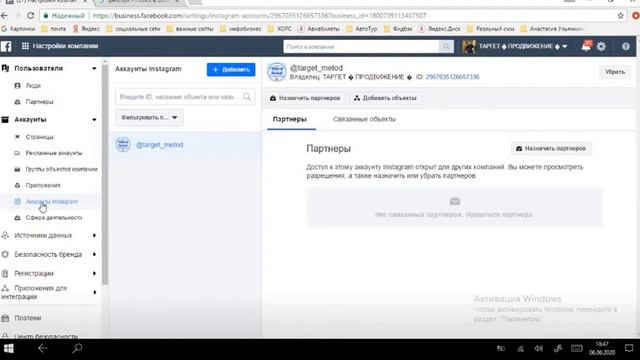Open the Яндекс bookmark
640x360 pixels.
86,29
